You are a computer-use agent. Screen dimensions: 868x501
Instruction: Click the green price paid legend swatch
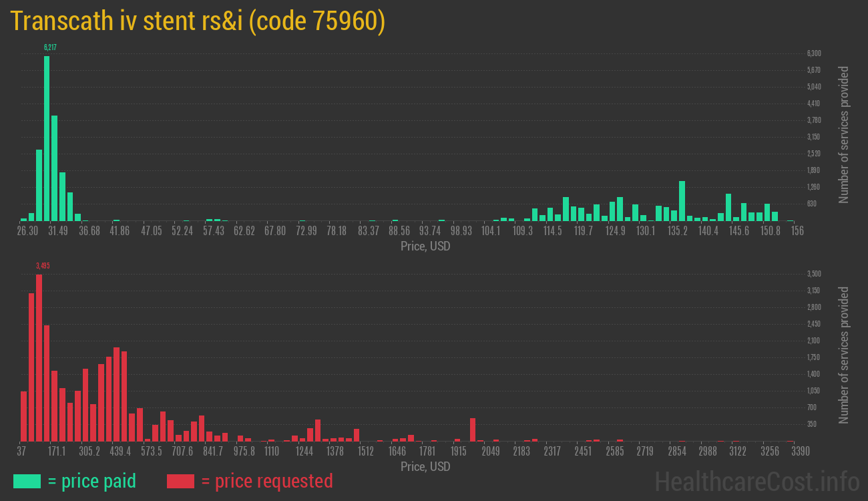click(27, 481)
